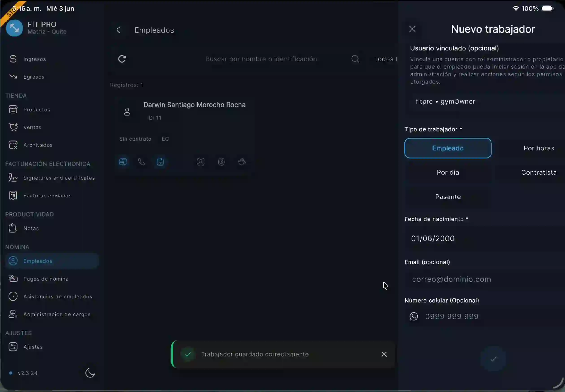
Task: Click the Pagos de nómina wallet icon
Action: (x=13, y=279)
